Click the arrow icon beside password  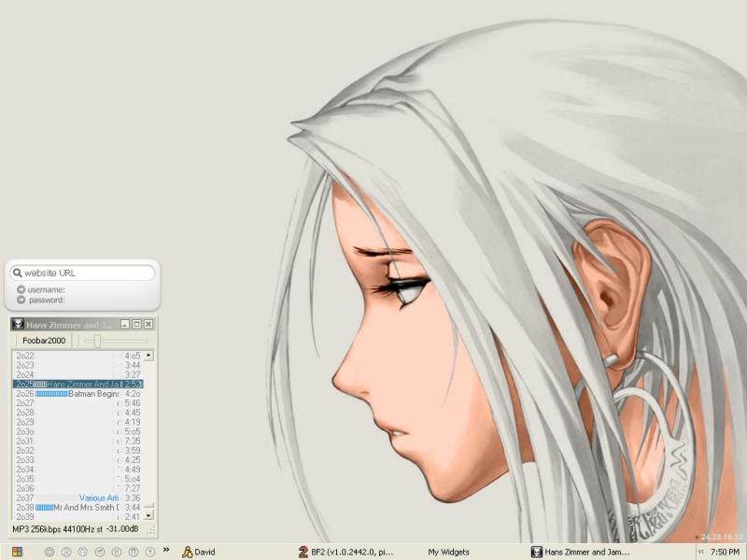click(x=21, y=300)
